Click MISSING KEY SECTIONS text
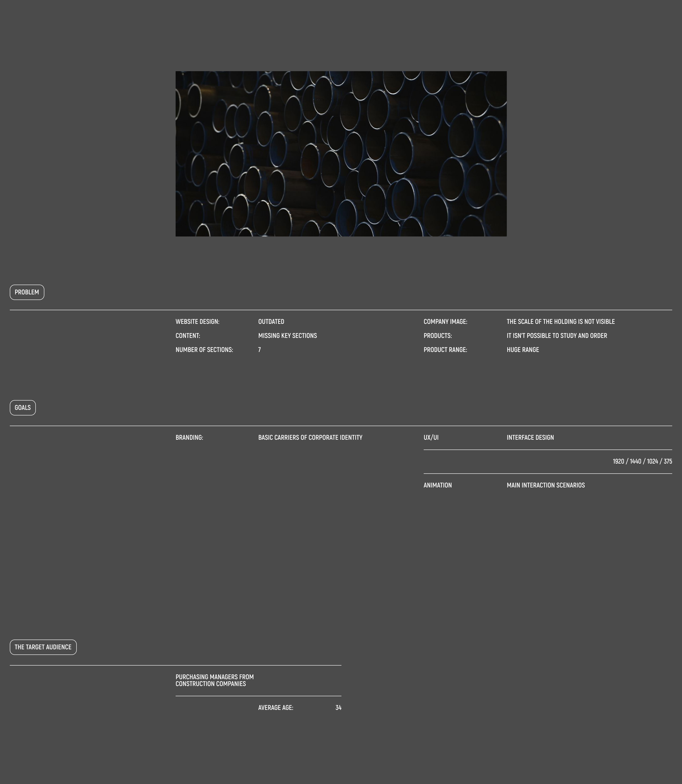 pos(287,336)
